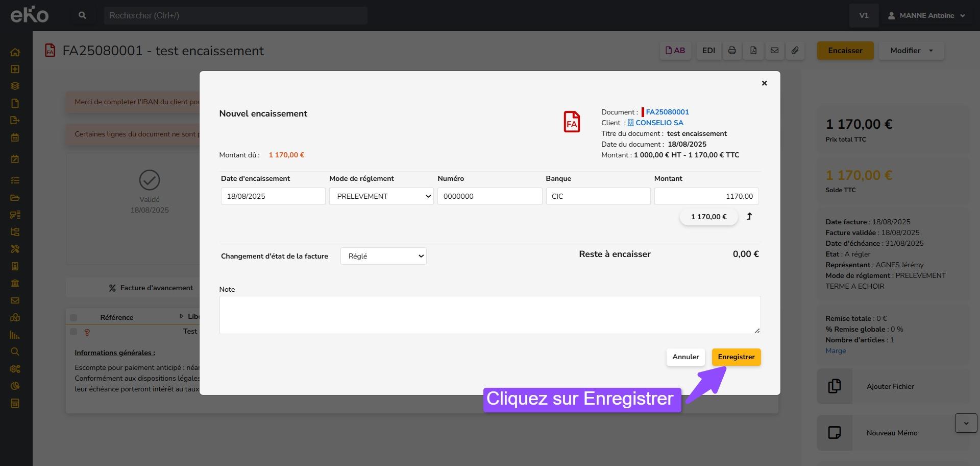Click the email envelope icon in the toolbar

[774, 51]
